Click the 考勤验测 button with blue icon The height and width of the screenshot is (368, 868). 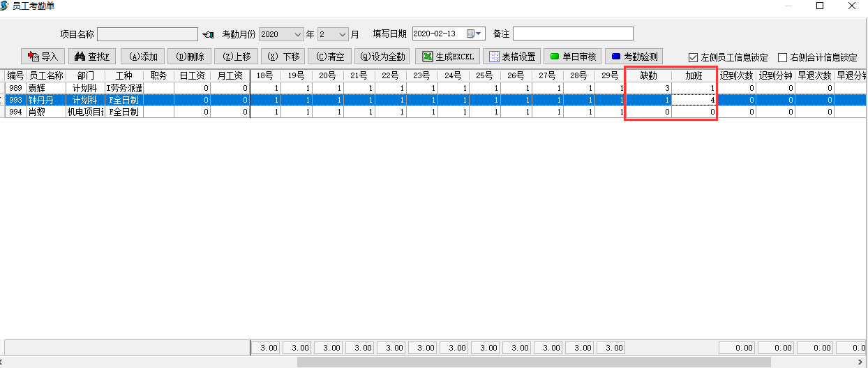[634, 57]
